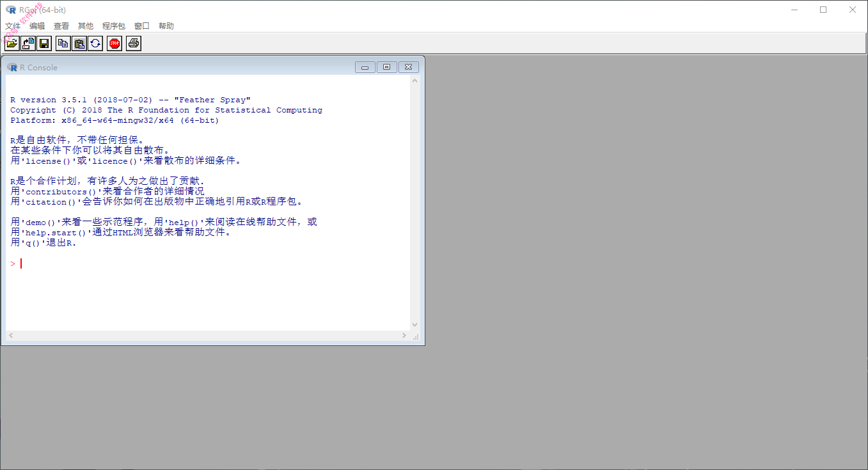The width and height of the screenshot is (868, 470).
Task: Open the 文件 menu
Action: pos(13,26)
